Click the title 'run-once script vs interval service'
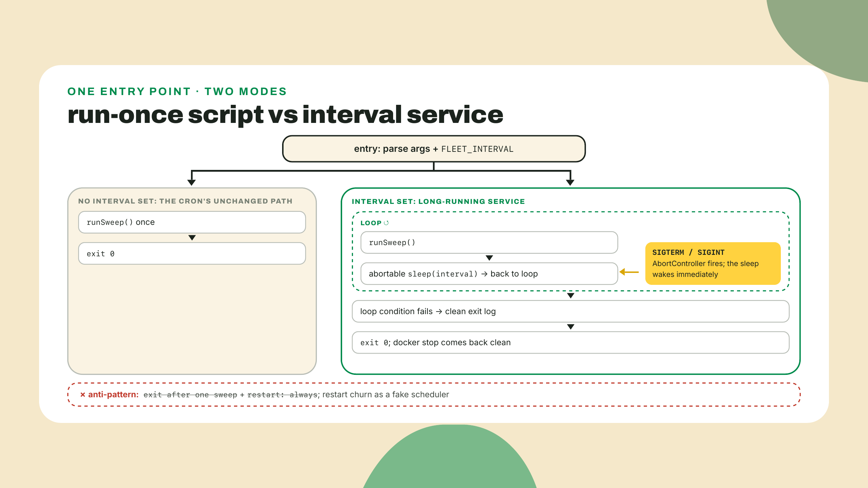The width and height of the screenshot is (868, 488). [285, 115]
